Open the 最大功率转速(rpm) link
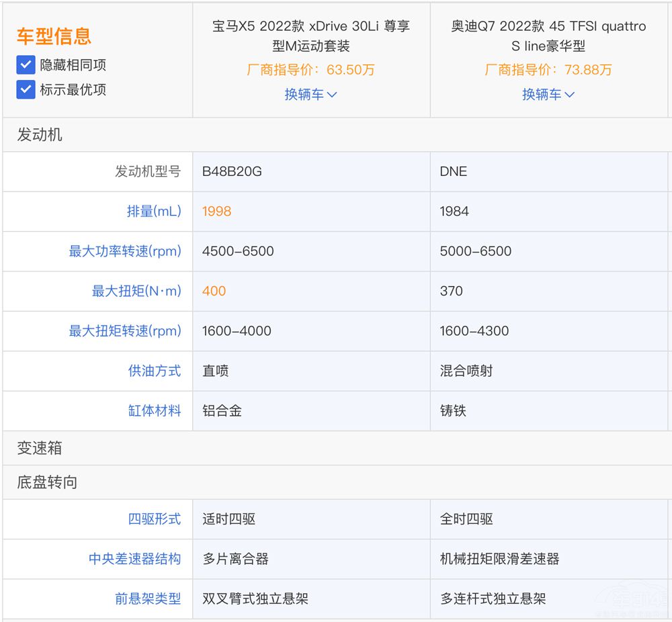Image resolution: width=672 pixels, height=622 pixels. click(125, 251)
